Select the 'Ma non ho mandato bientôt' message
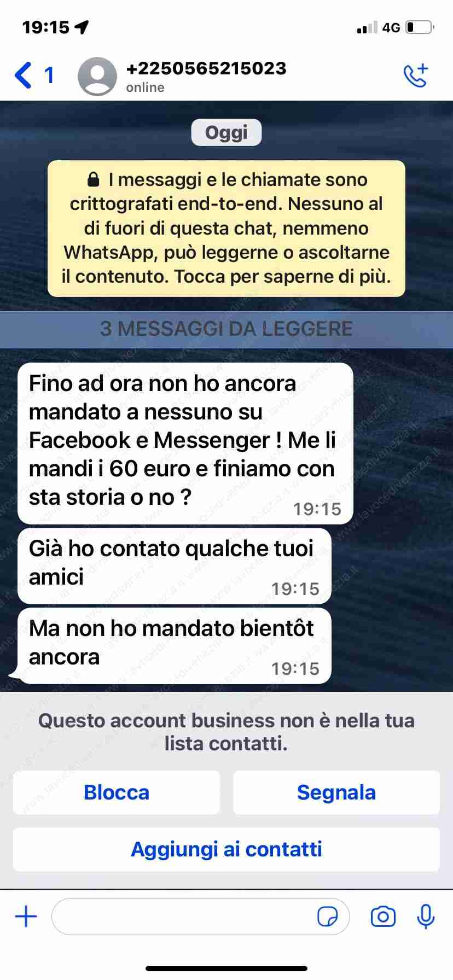Viewport: 453px width, 980px height. click(175, 646)
